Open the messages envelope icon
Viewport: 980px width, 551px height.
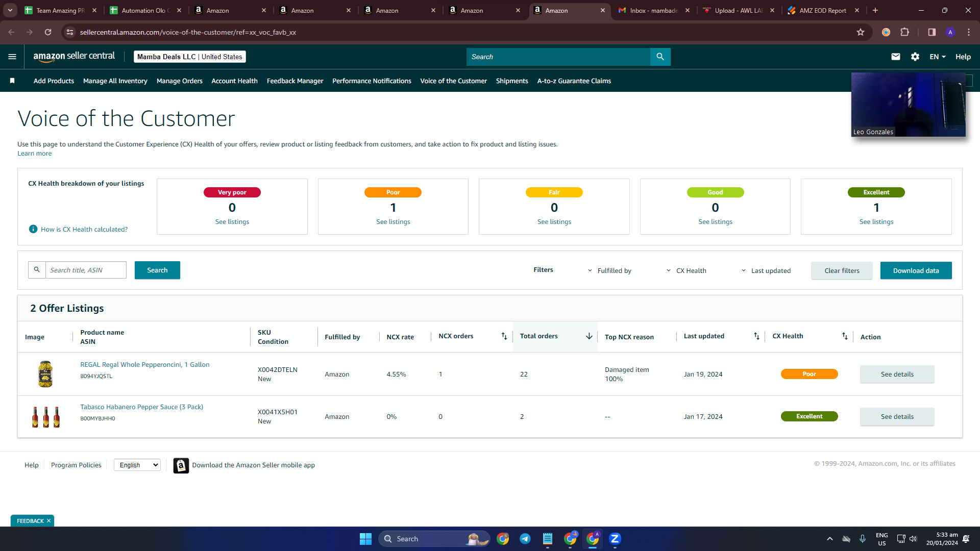point(896,57)
